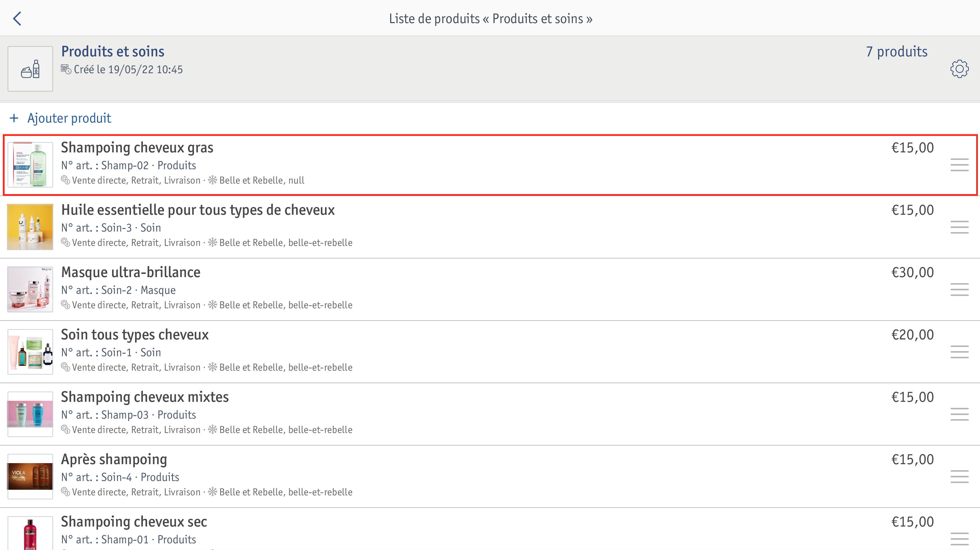Click the plus icon next to Ajouter produit
Viewport: 980px width, 550px height.
coord(14,118)
